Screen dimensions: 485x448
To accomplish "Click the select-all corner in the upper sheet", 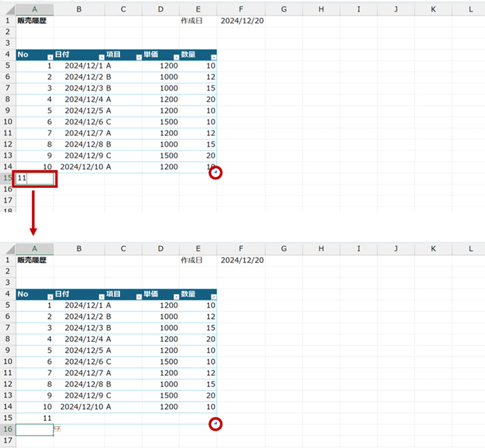I will 8,8.
